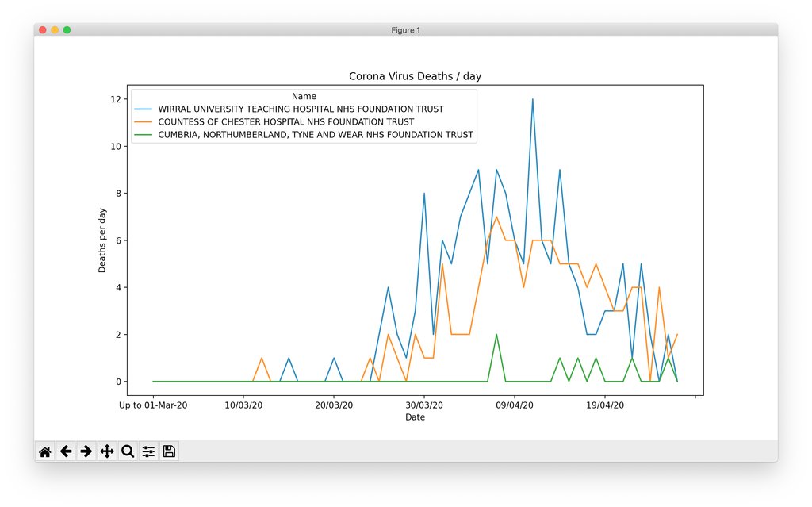Select the Date axis label
812x507 pixels.
click(x=416, y=417)
